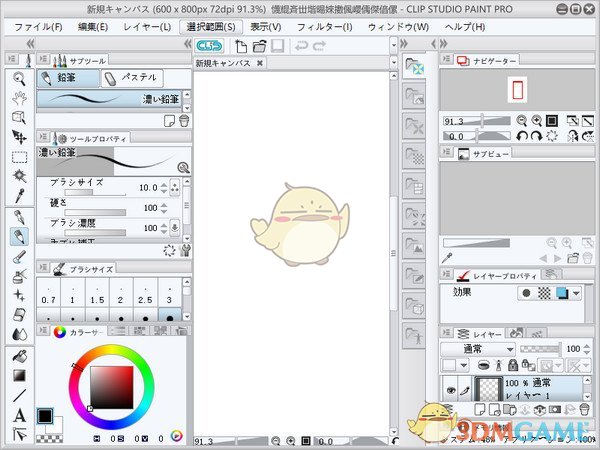The height and width of the screenshot is (450, 600).
Task: Toggle clip to layer below icon
Action: pyautogui.click(x=484, y=365)
